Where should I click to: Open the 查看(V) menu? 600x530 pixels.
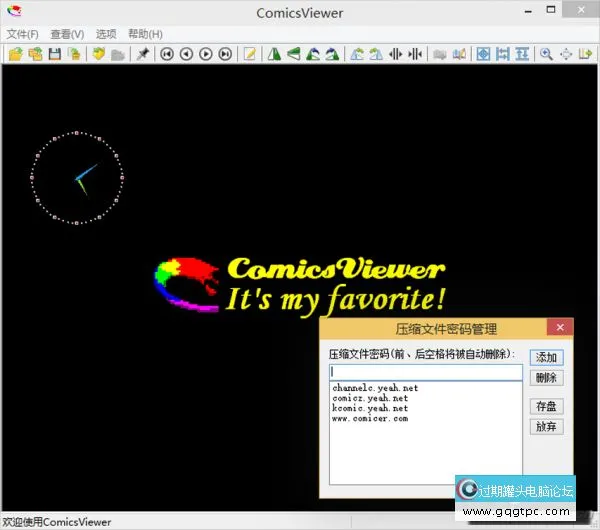click(x=67, y=34)
